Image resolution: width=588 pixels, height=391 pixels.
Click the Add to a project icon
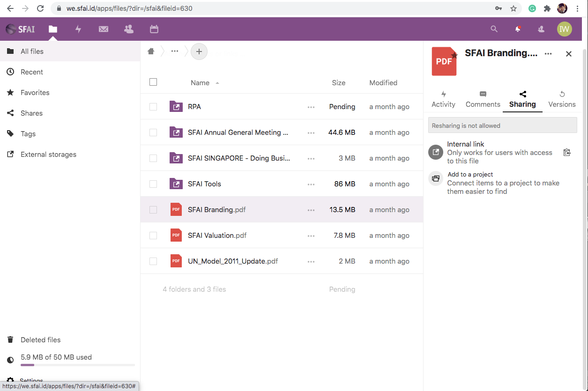[436, 178]
